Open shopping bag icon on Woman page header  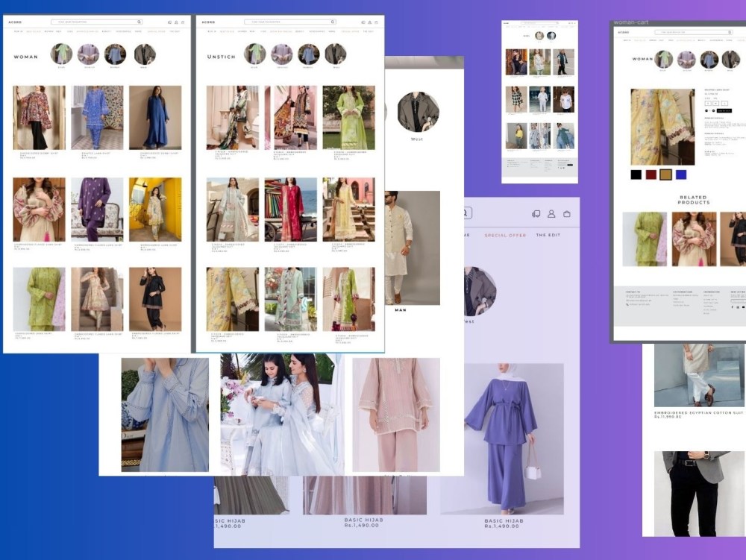pyautogui.click(x=183, y=22)
